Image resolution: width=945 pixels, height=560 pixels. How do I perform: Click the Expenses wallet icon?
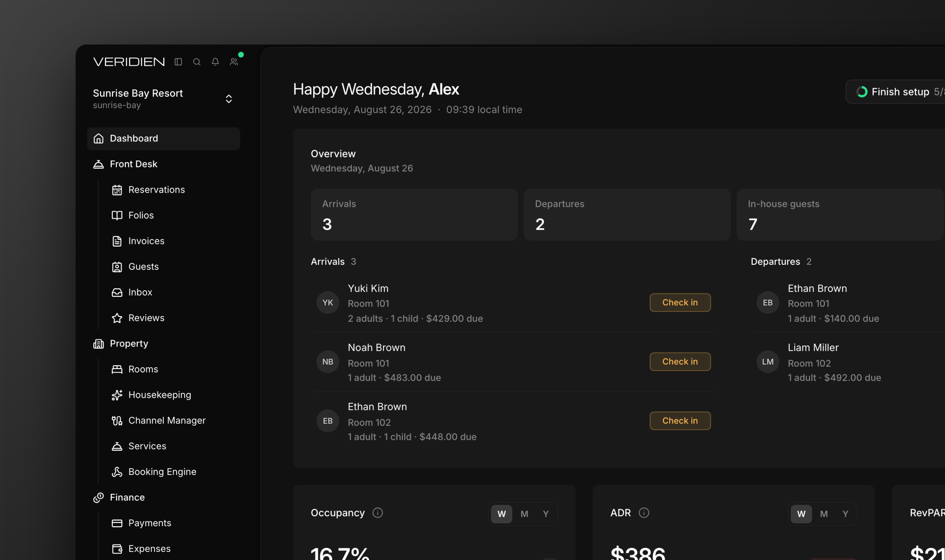coord(117,549)
